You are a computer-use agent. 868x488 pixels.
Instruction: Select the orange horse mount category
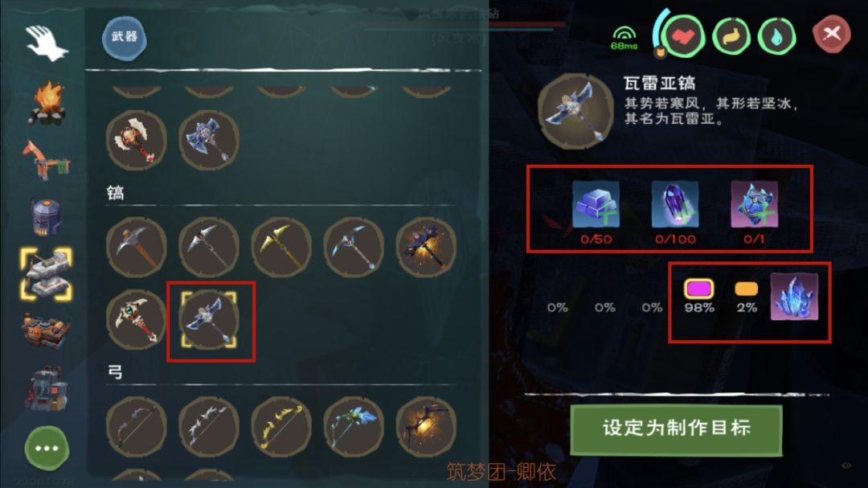[x=47, y=160]
